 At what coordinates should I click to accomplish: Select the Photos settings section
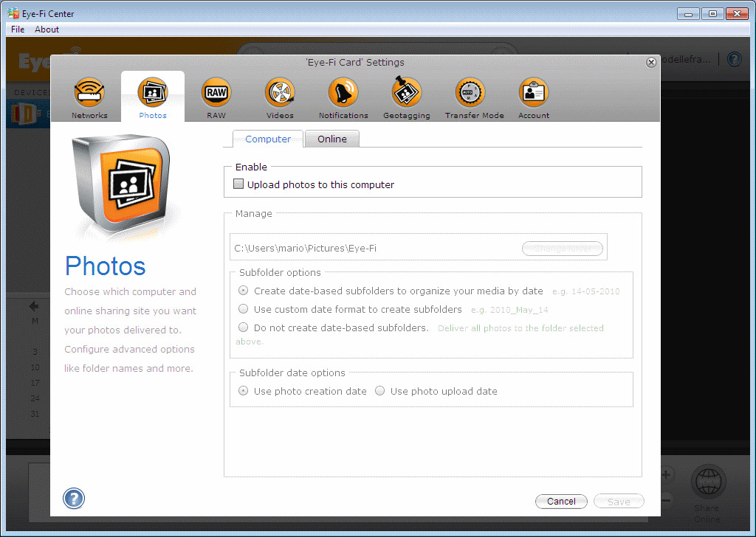click(x=152, y=98)
